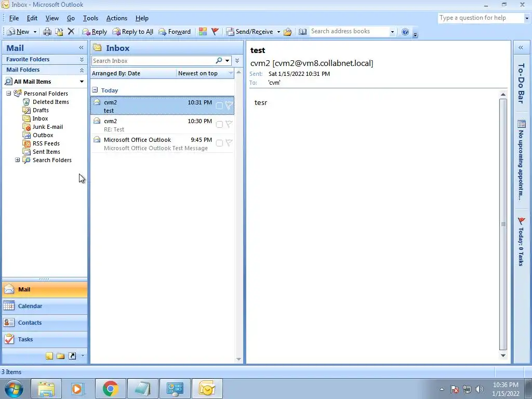The width and height of the screenshot is (532, 399).
Task: Toggle category box on RE: Test message
Action: coord(219,125)
